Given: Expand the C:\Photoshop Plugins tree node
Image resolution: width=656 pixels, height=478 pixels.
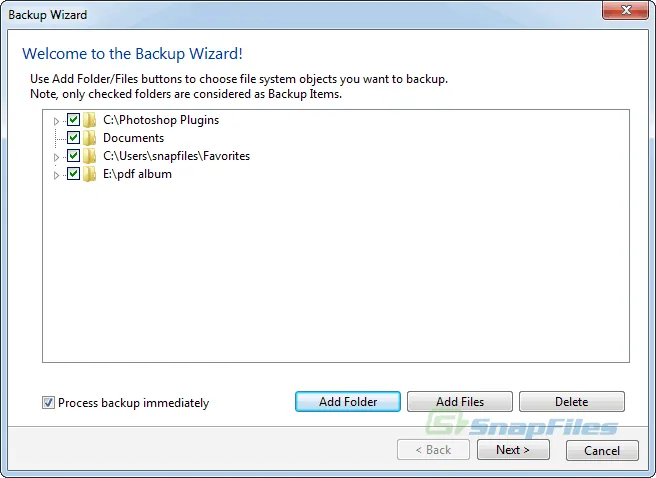Looking at the screenshot, I should coord(56,121).
